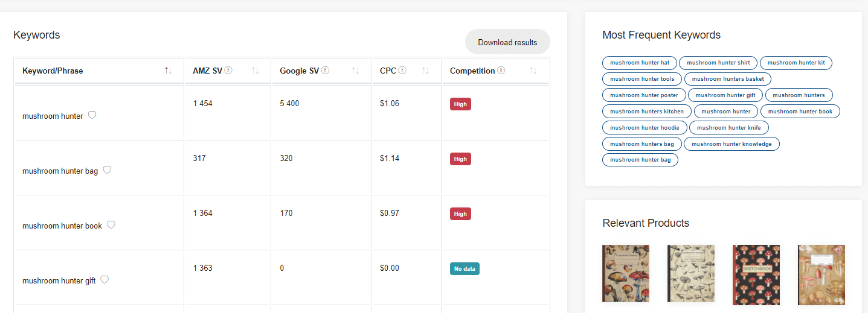Screen dimensions: 868x313
Task: Select the 'mushroom hunters basket' keyword tag
Action: (x=728, y=79)
